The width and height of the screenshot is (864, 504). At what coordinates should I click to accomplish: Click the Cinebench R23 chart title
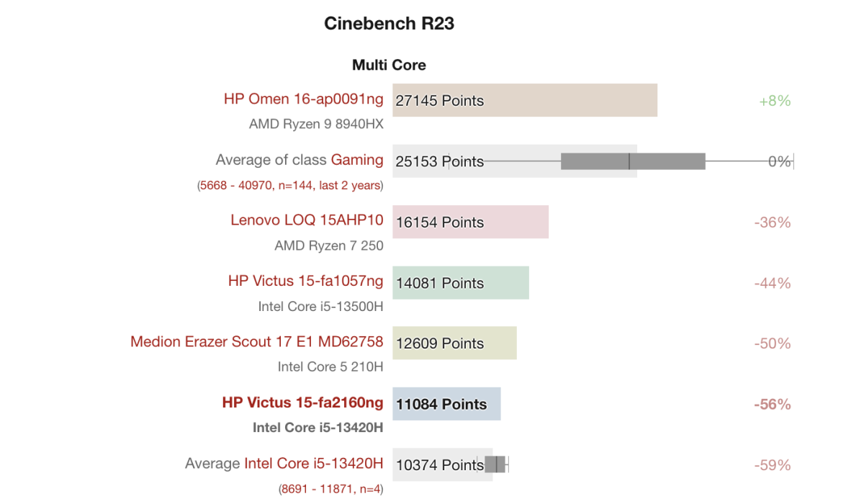(x=389, y=24)
